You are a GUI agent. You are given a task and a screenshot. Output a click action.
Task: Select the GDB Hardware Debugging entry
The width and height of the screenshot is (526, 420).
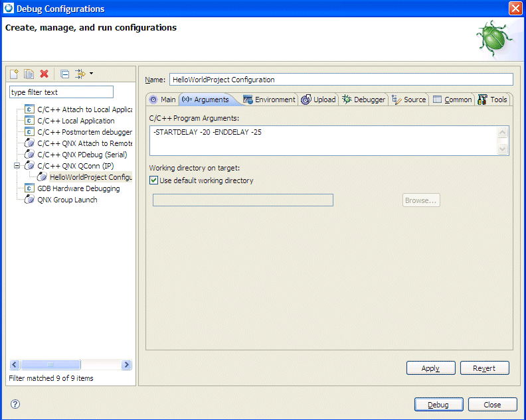tap(78, 188)
